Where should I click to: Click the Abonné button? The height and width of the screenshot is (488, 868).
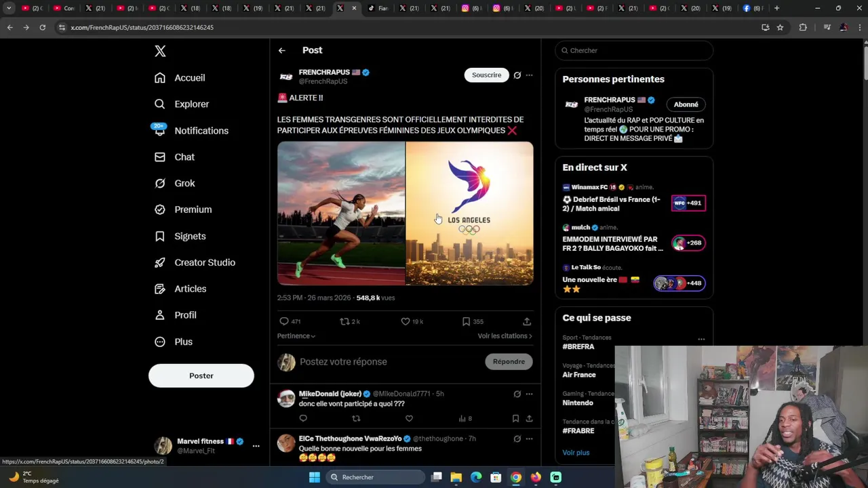[x=686, y=104]
